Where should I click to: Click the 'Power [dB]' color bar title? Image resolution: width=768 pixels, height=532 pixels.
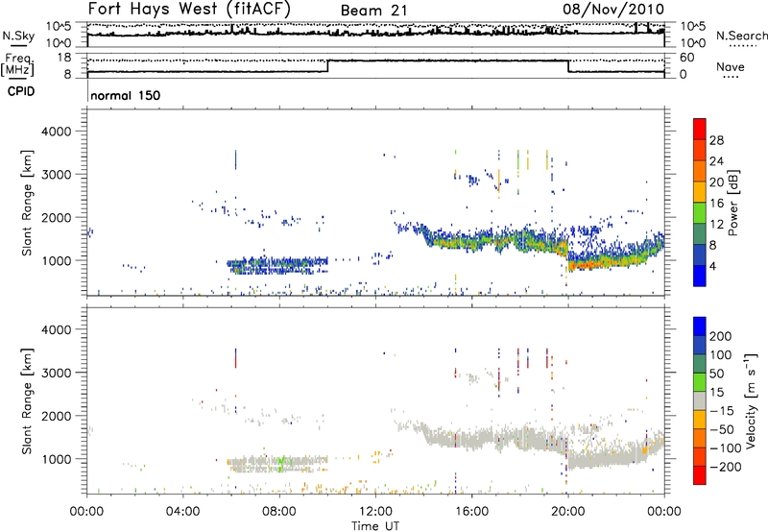pyautogui.click(x=732, y=203)
